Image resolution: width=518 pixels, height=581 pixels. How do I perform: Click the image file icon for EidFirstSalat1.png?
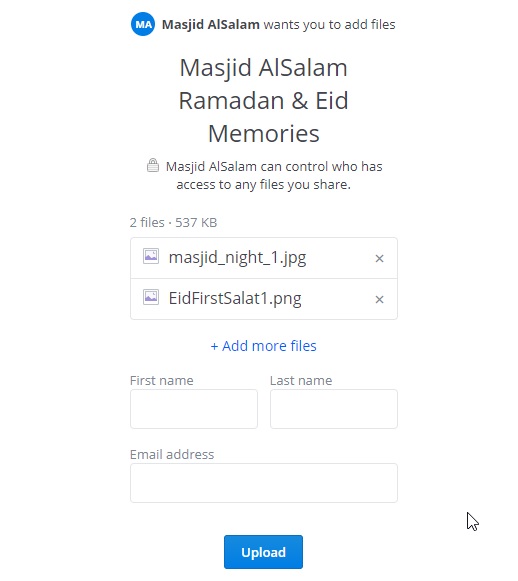(151, 297)
